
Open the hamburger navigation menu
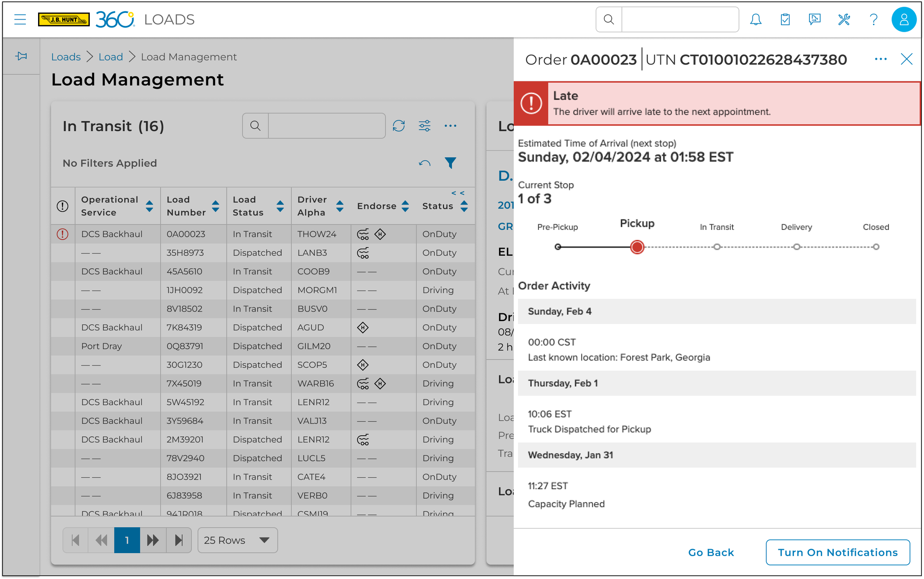pyautogui.click(x=20, y=19)
